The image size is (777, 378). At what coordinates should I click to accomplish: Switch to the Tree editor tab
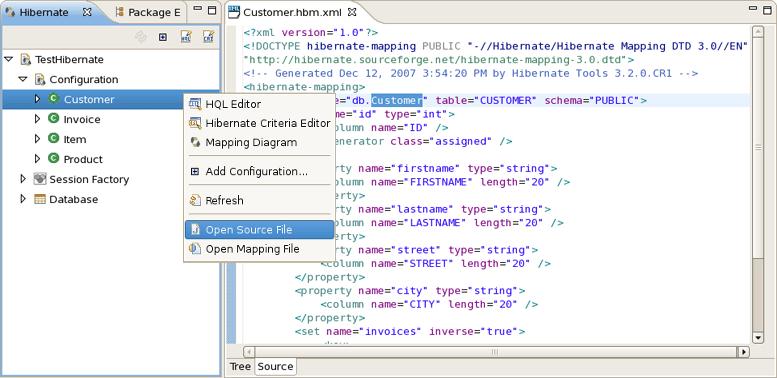240,367
